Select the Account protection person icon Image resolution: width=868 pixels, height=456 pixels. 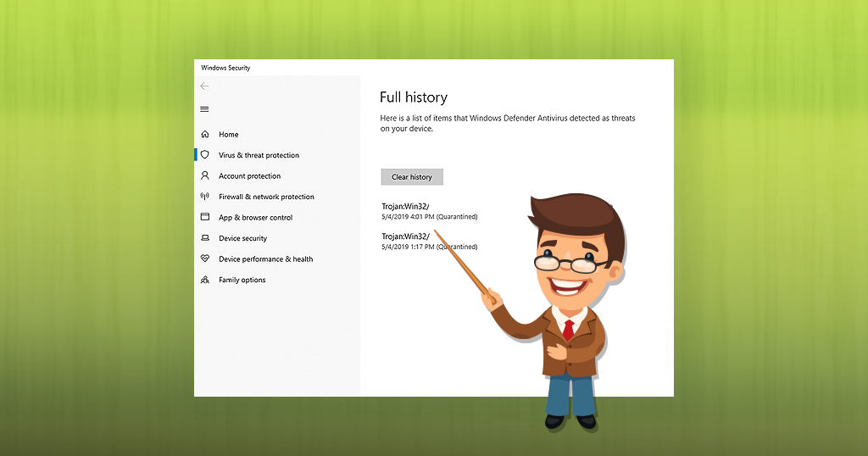coord(204,176)
